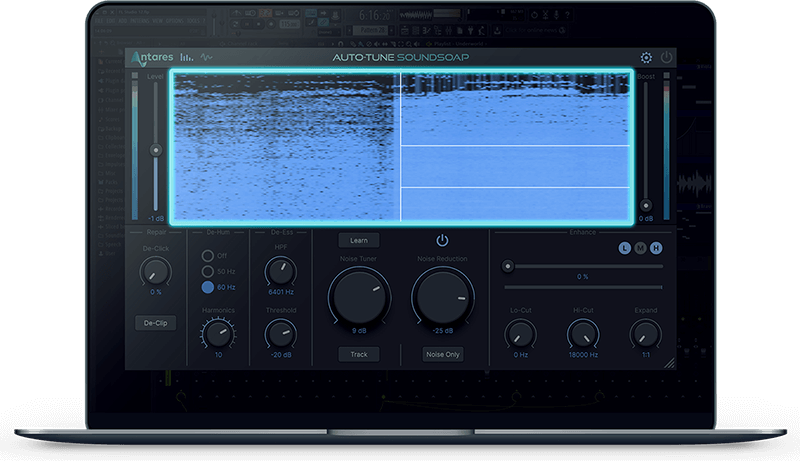Click the HPF knob
Viewport: 800px width, 461px height.
(281, 271)
